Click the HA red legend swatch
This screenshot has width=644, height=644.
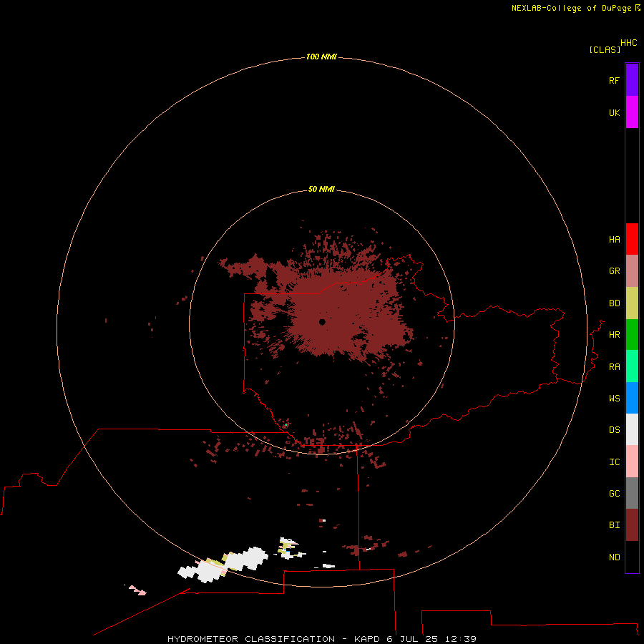(632, 239)
